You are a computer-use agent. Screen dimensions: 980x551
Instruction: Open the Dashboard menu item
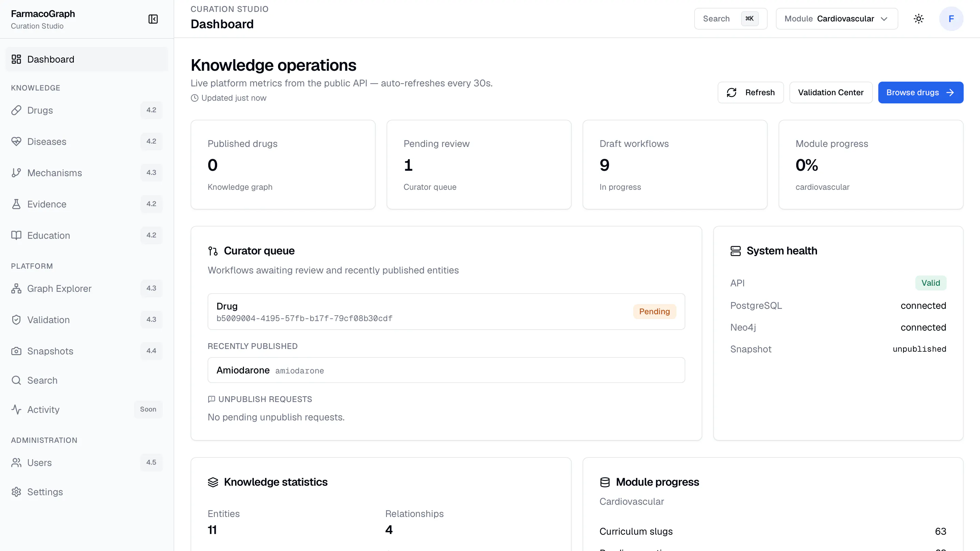click(x=87, y=59)
